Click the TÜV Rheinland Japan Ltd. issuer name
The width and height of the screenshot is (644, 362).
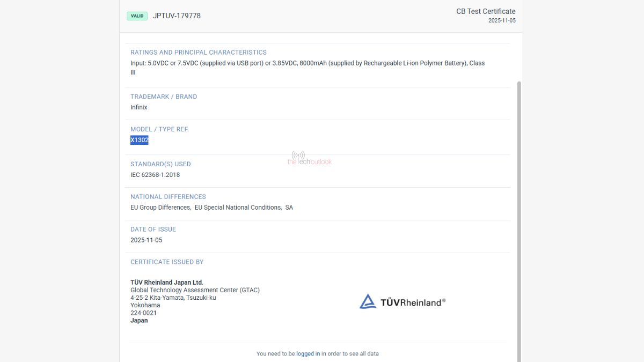166,283
